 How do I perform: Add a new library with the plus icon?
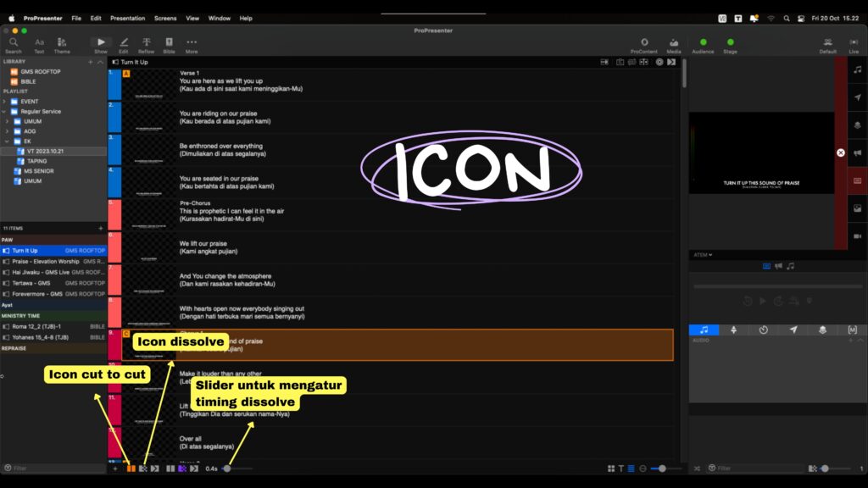90,62
